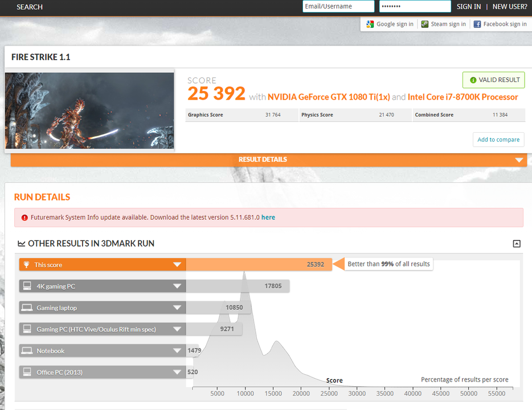Click the chart icon beside Other Results heading
The width and height of the screenshot is (532, 410).
(22, 244)
